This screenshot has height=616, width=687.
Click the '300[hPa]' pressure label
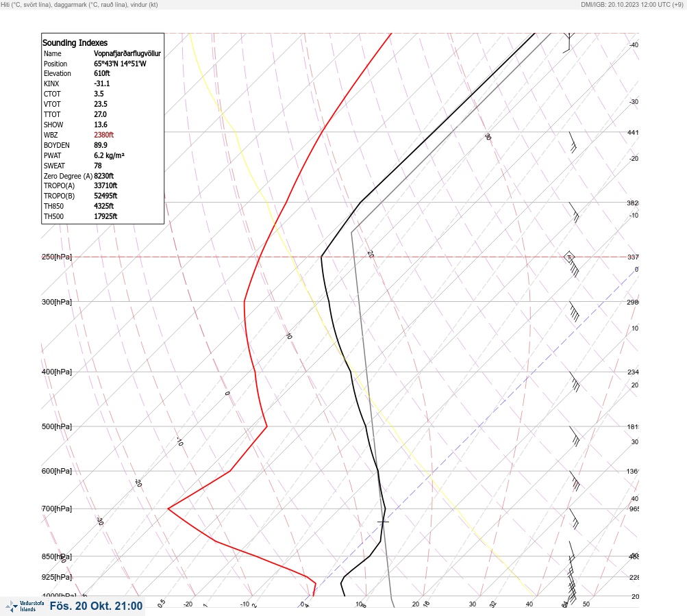click(57, 302)
